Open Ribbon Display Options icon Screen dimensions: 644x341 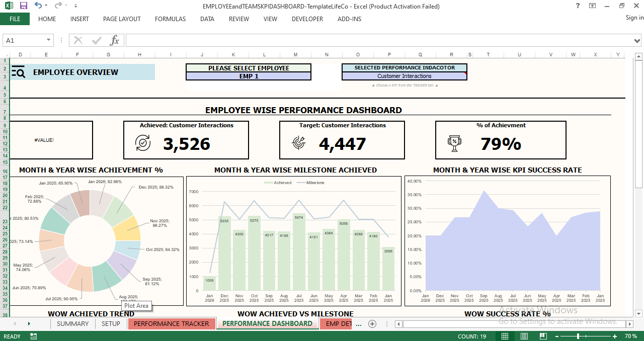coord(592,6)
